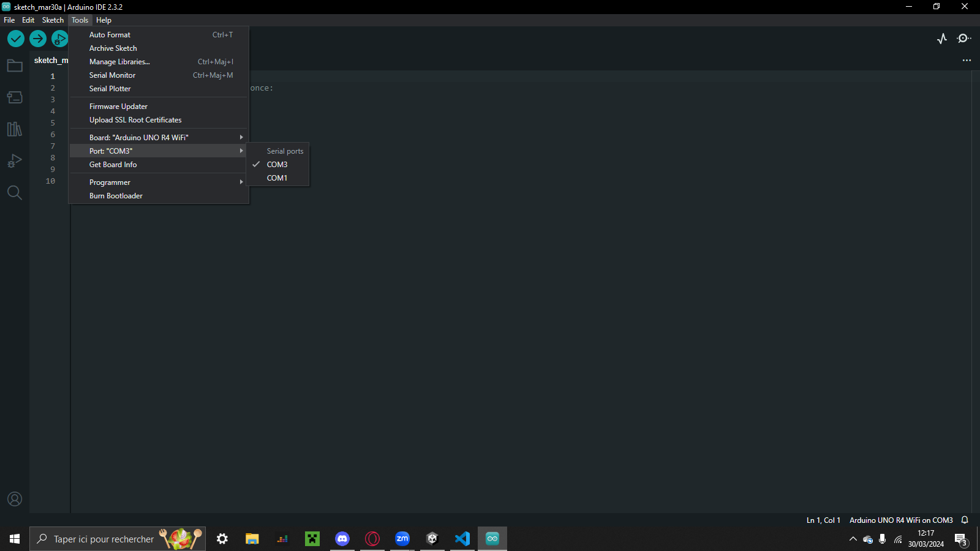Open the Sketchbook folder panel
Viewport: 980px width, 551px height.
15,66
